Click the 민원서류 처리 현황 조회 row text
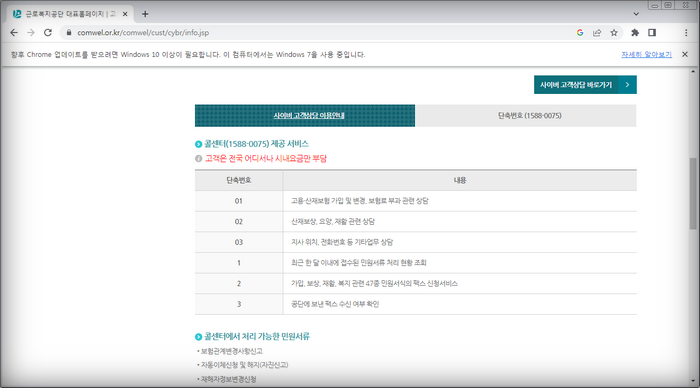Viewport: 700px width, 388px height. click(x=359, y=263)
